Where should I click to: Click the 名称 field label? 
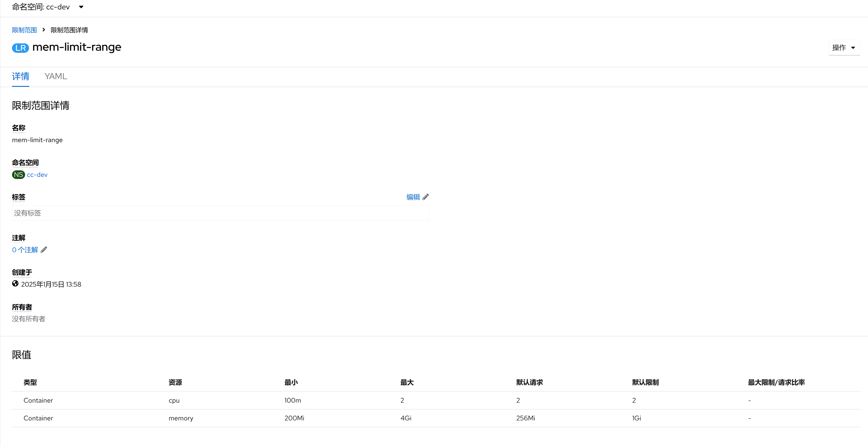[19, 128]
